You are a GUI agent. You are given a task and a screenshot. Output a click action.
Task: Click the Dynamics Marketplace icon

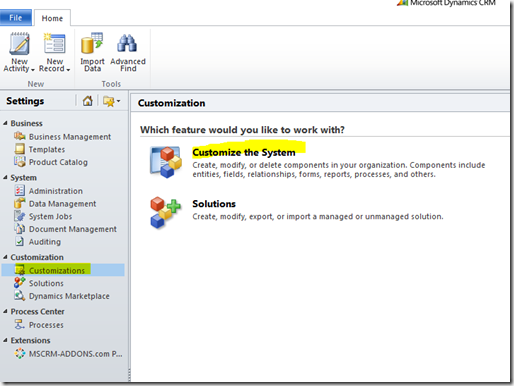coord(20,295)
